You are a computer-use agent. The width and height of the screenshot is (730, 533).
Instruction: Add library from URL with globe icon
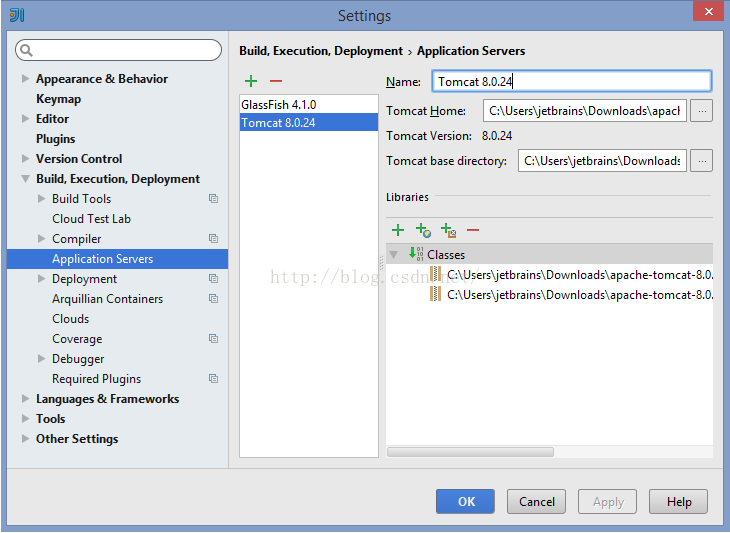pyautogui.click(x=423, y=230)
